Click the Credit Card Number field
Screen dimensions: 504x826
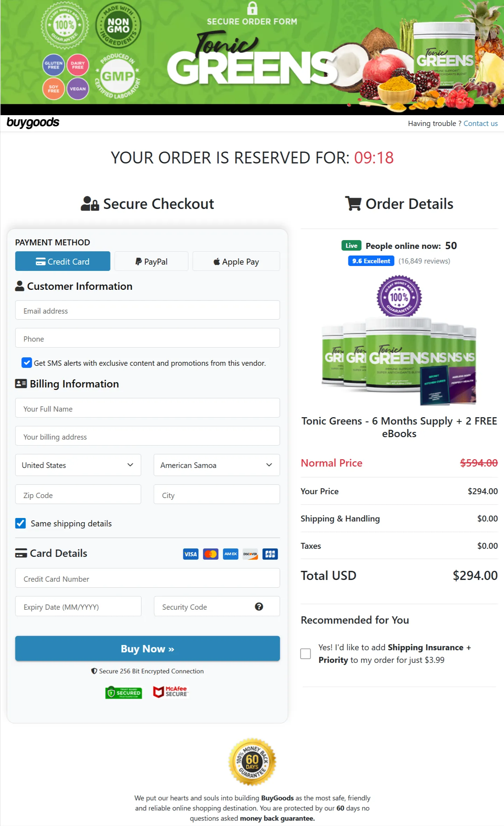[147, 578]
